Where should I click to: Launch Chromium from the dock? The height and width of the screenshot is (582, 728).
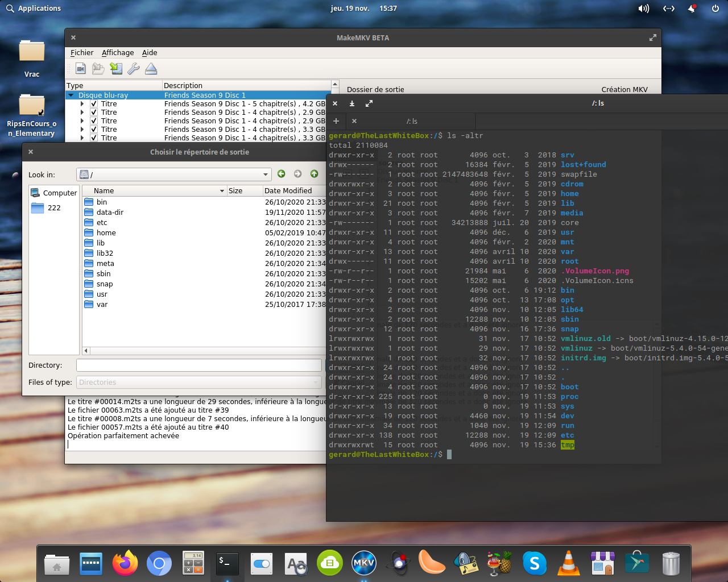coord(159,563)
